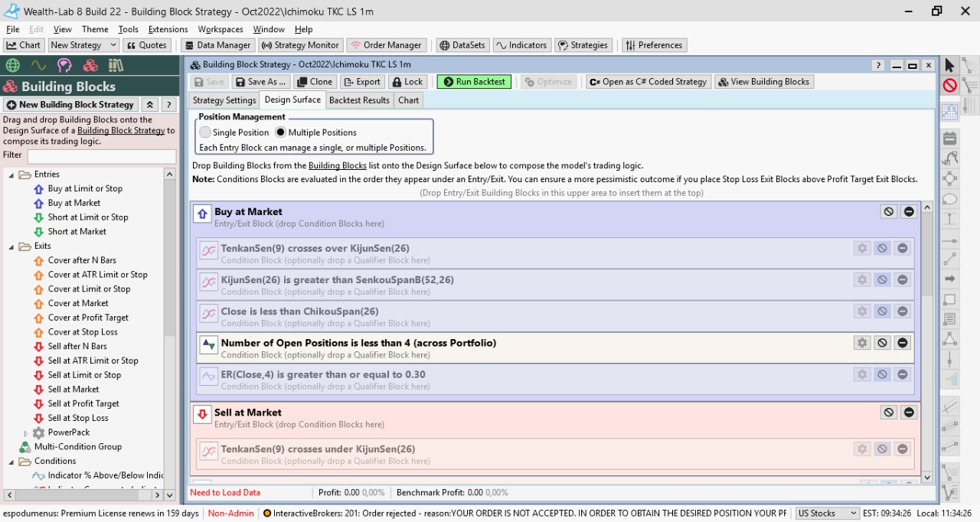Click the green sine wave panel icon
Screen dimensions: 980x522
coord(38,65)
